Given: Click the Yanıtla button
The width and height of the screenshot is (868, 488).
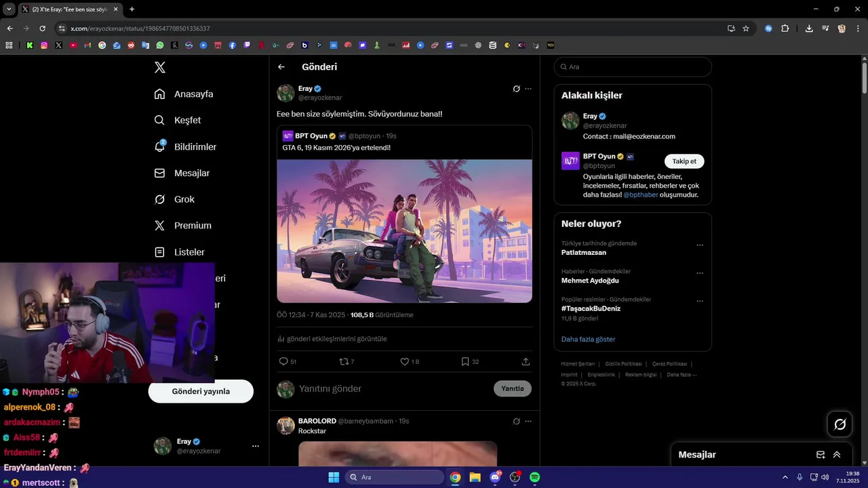Looking at the screenshot, I should [x=513, y=388].
